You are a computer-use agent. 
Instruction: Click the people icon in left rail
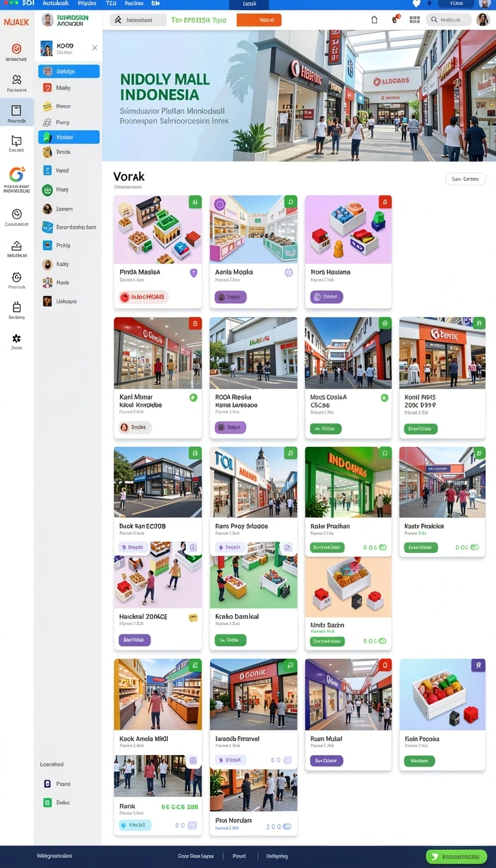coord(17,79)
